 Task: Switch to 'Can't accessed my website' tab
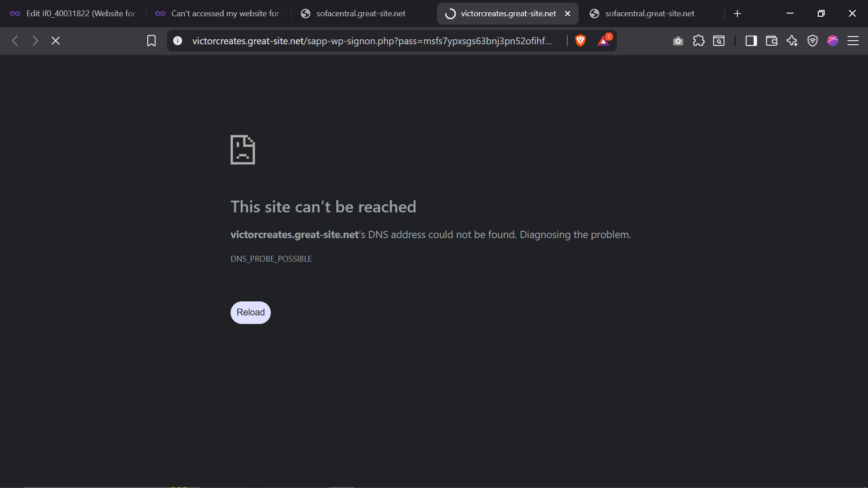click(220, 14)
